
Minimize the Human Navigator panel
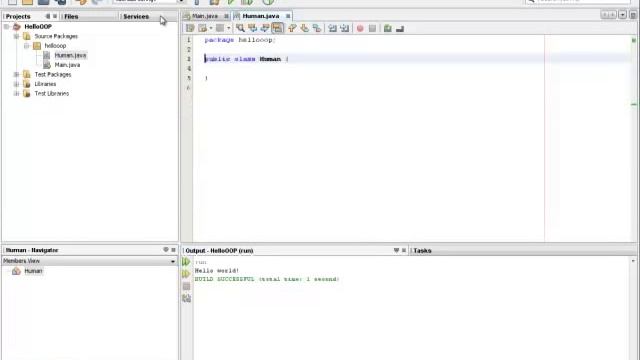pyautogui.click(x=166, y=249)
